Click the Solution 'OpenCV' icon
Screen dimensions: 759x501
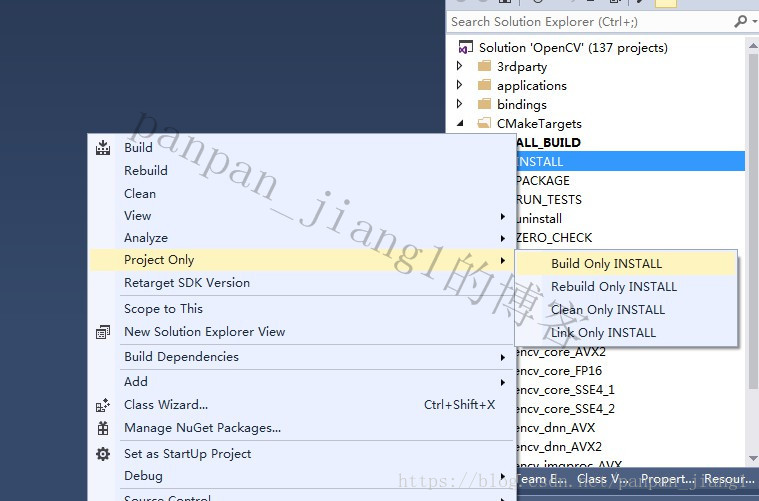click(466, 47)
